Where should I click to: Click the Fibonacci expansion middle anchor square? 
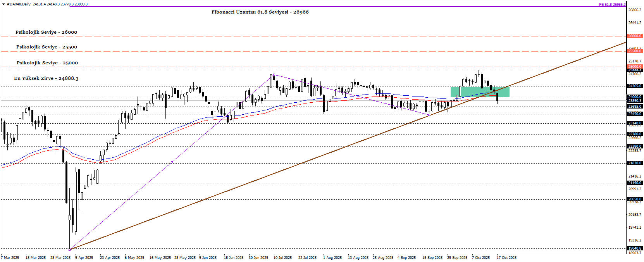(x=172, y=162)
